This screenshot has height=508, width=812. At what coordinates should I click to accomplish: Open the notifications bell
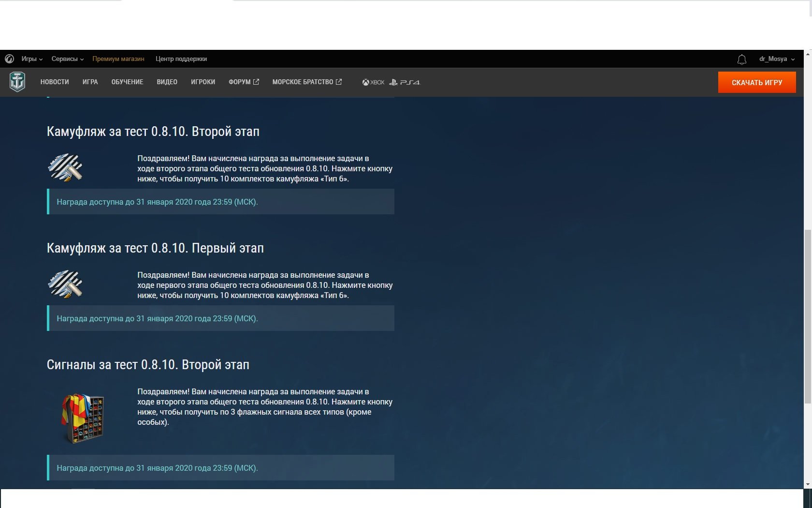(x=741, y=60)
